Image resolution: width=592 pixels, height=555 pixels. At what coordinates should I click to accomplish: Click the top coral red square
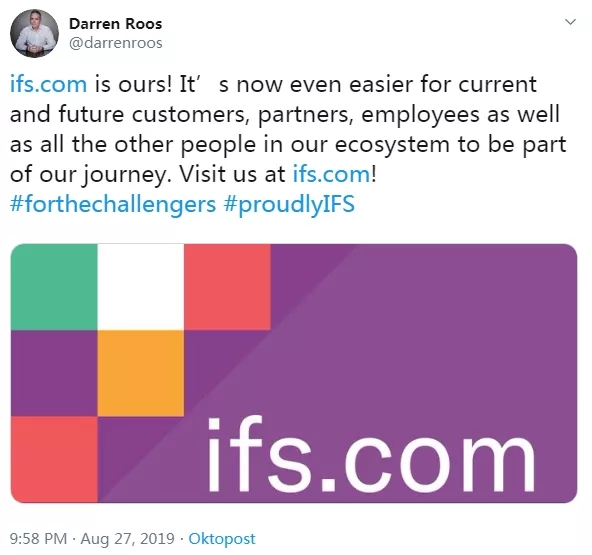pos(227,287)
